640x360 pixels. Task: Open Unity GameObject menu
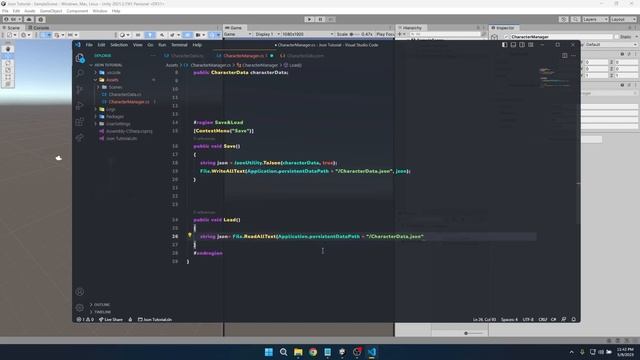point(51,11)
